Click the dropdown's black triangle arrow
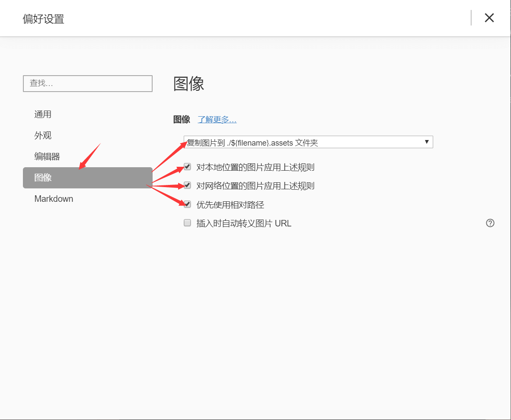This screenshot has height=420, width=511. [x=427, y=142]
